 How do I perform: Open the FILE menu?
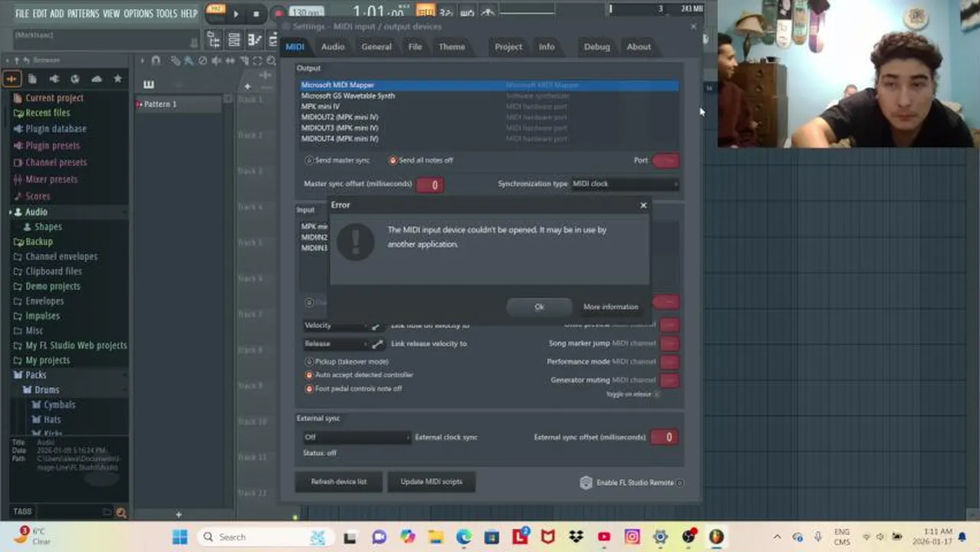tap(22, 13)
